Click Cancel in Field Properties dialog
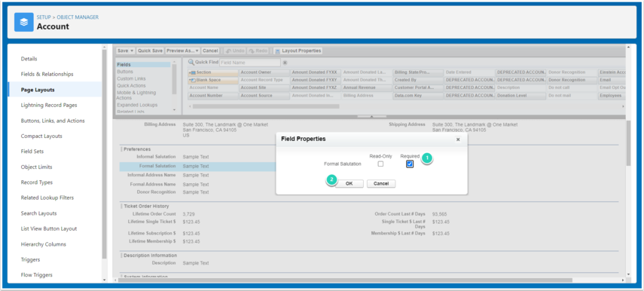Screen dimensions: 644x291 [x=381, y=184]
